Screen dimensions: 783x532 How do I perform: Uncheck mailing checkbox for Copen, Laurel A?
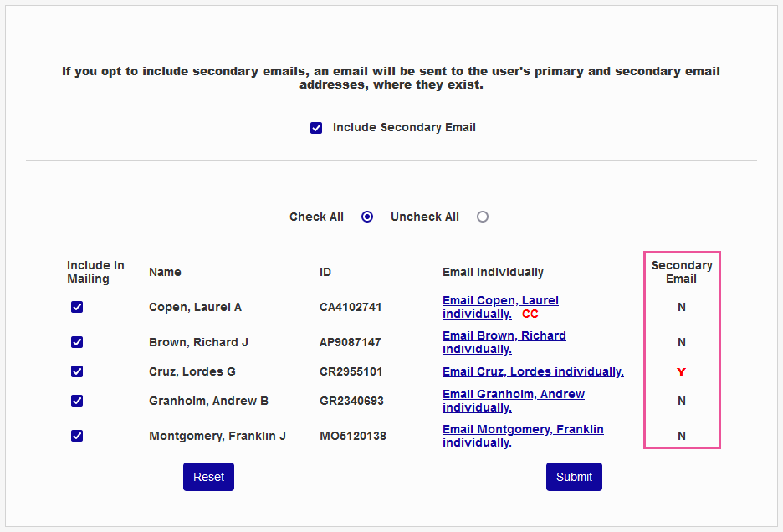tap(77, 307)
